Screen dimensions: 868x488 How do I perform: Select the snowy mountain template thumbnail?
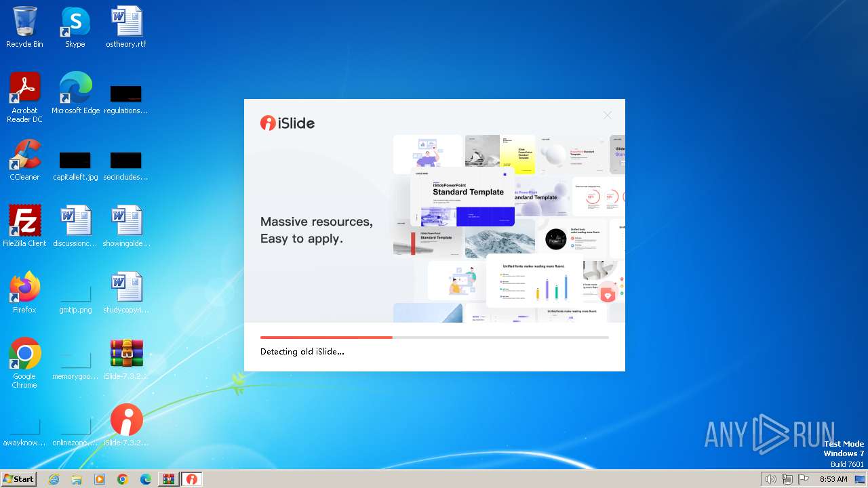pos(500,238)
